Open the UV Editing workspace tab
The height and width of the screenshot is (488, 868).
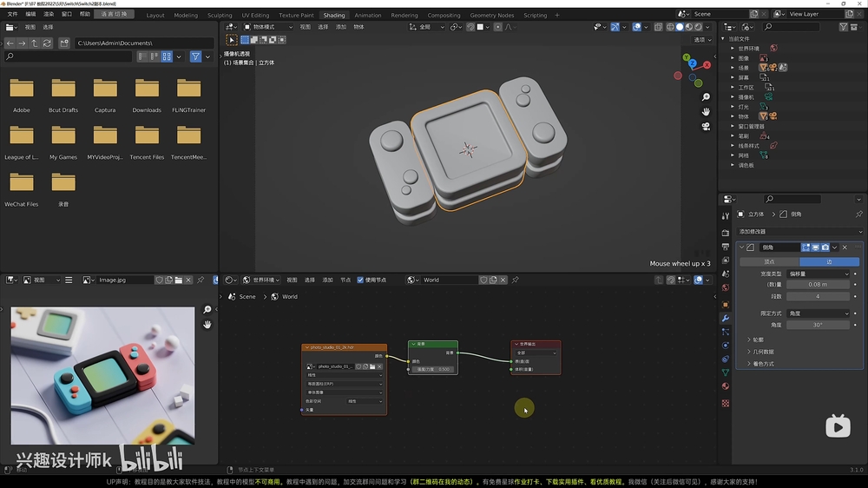255,15
